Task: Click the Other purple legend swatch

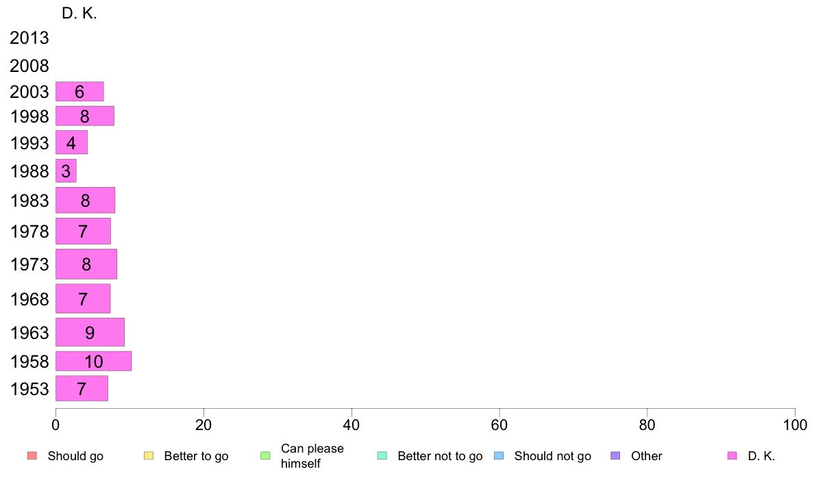Action: 615,456
